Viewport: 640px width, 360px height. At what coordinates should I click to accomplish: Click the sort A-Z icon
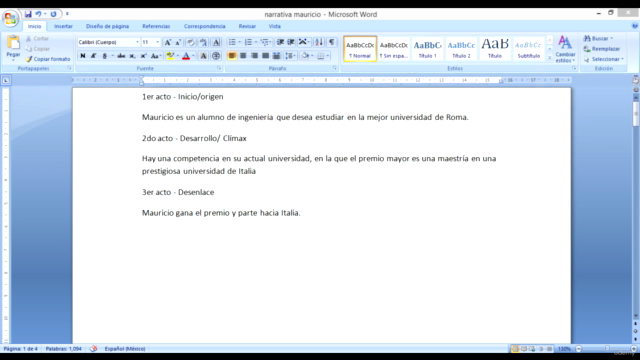pos(319,42)
